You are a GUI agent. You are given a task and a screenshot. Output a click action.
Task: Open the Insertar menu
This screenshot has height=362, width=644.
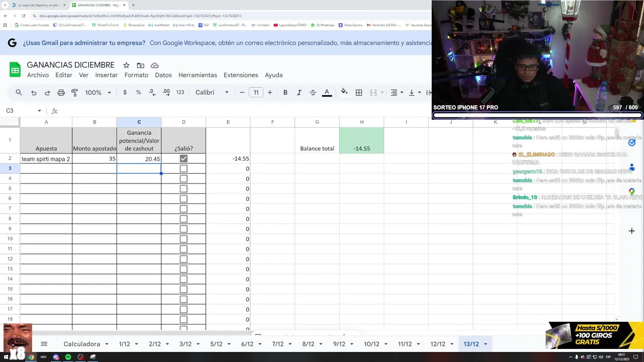pyautogui.click(x=106, y=75)
